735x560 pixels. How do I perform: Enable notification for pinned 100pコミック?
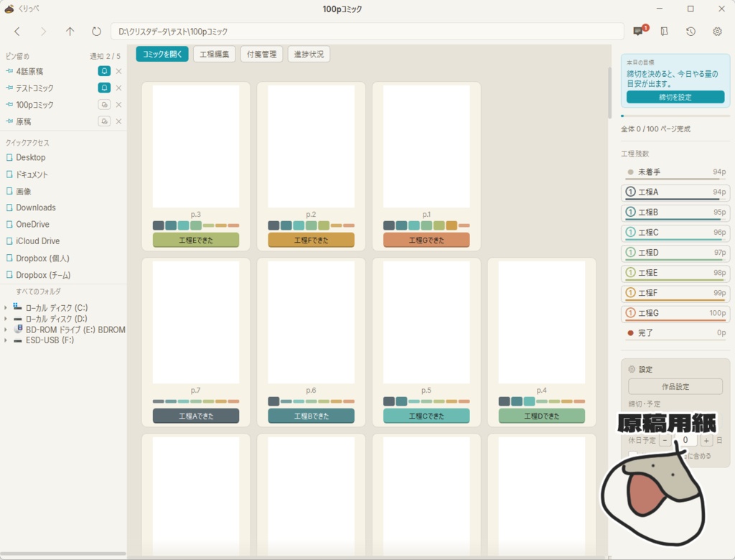pyautogui.click(x=104, y=105)
